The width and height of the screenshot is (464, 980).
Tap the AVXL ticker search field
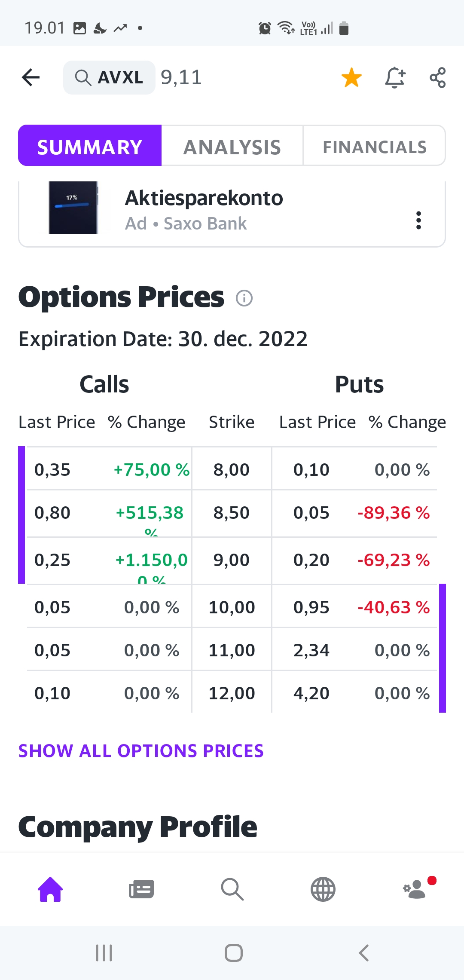[109, 77]
